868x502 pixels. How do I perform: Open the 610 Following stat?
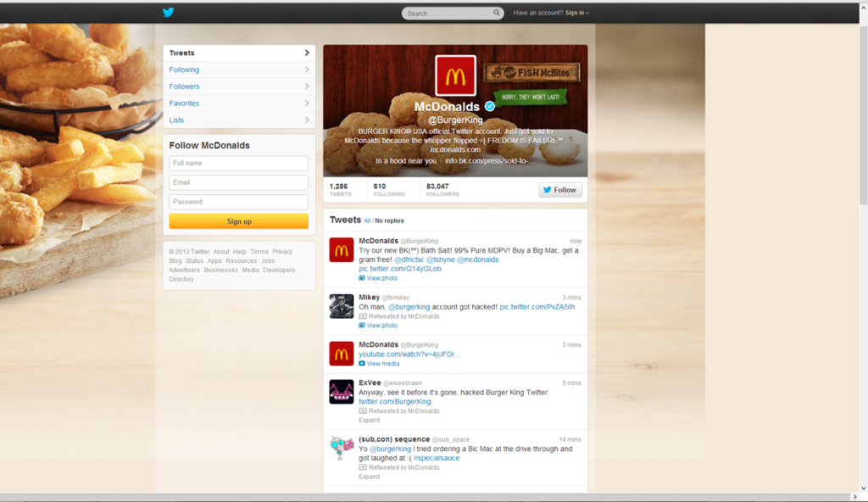[388, 189]
